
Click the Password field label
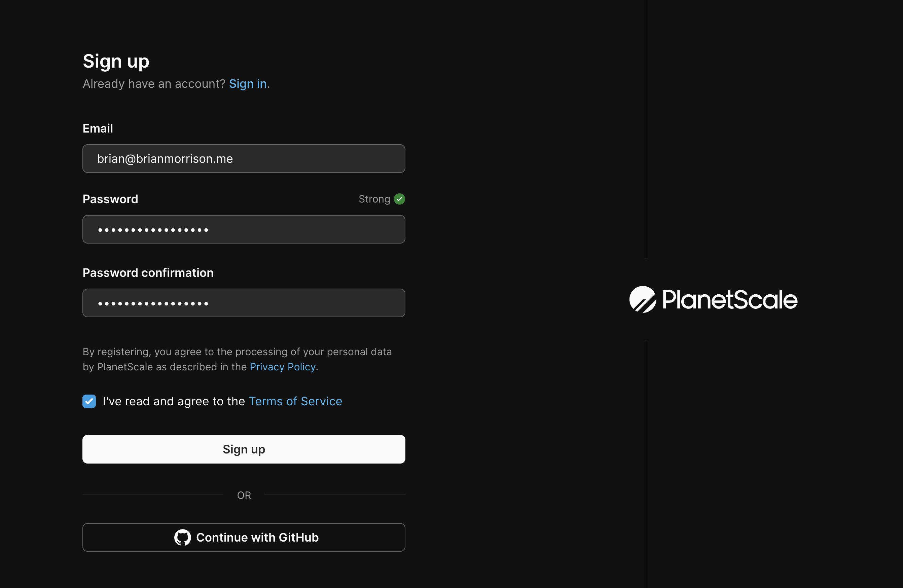tap(110, 199)
